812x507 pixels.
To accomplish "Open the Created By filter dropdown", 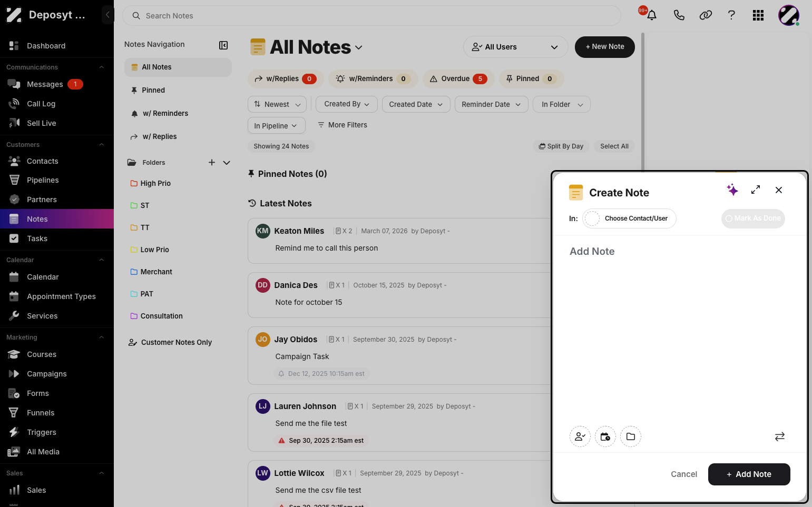I will pos(347,104).
